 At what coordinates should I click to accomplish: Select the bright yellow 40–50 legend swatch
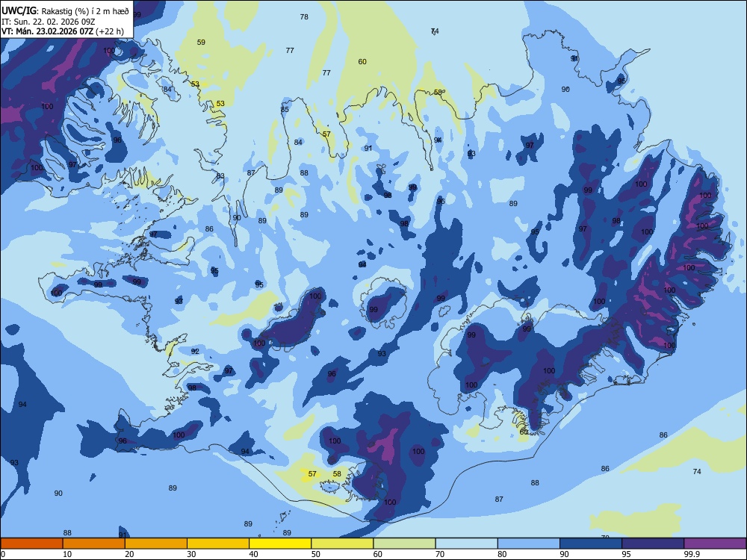pos(280,544)
